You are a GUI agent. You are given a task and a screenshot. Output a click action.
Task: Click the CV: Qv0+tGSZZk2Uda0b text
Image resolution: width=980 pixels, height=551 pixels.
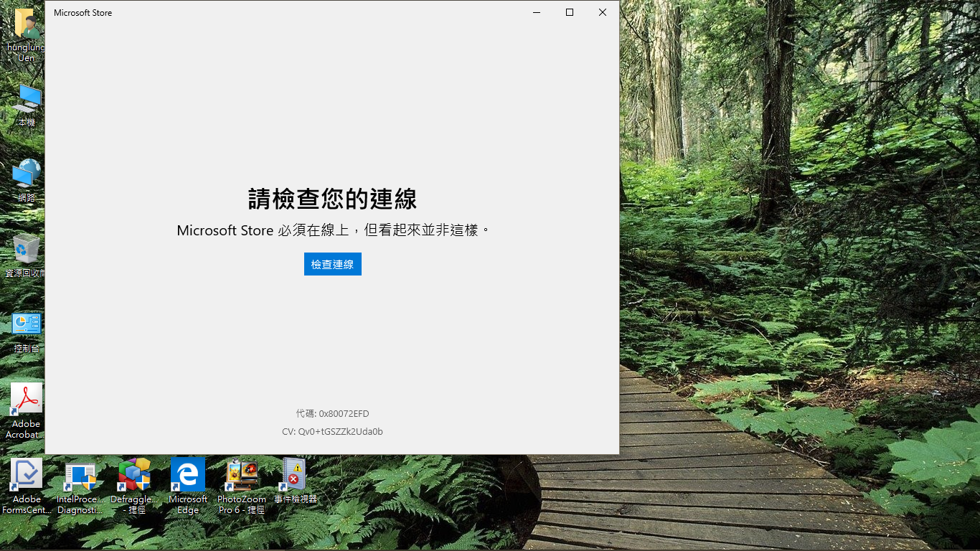(332, 432)
